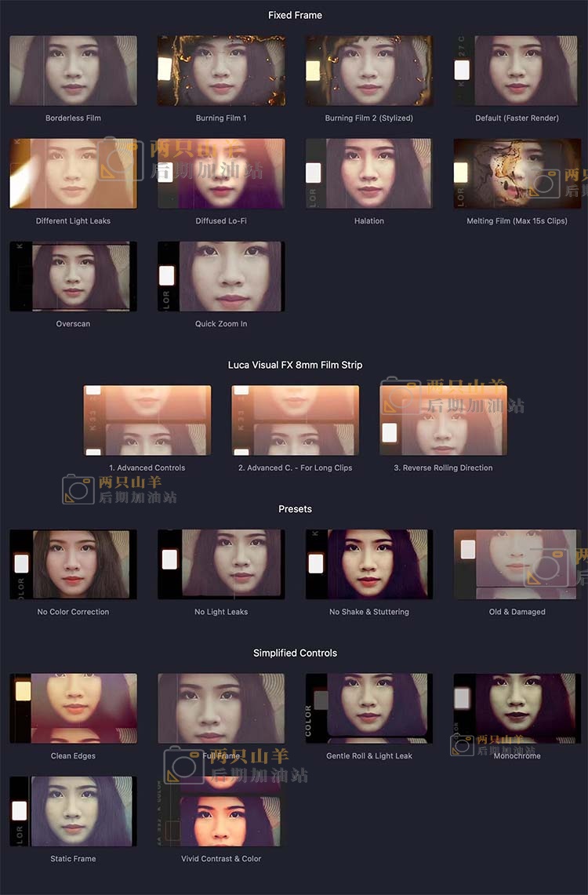588x895 pixels.
Task: Click the Monochrome label text
Action: click(x=517, y=756)
